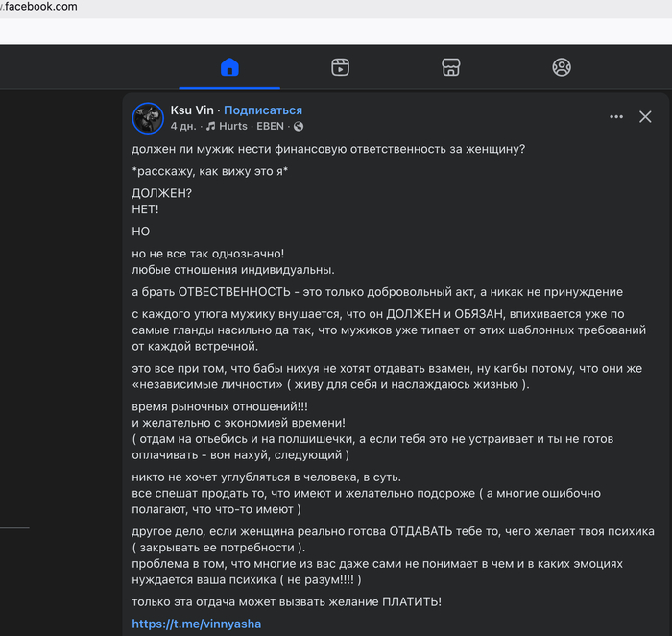
Task: Open the Reels video icon
Action: (x=340, y=67)
